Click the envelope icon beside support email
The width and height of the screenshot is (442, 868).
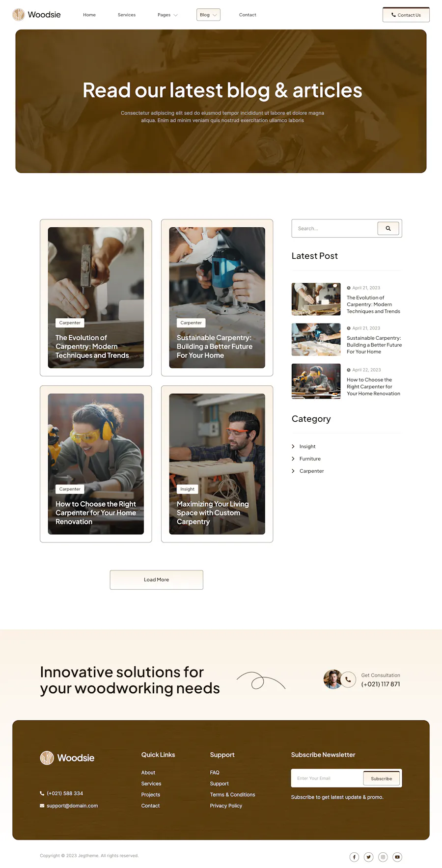pos(42,806)
